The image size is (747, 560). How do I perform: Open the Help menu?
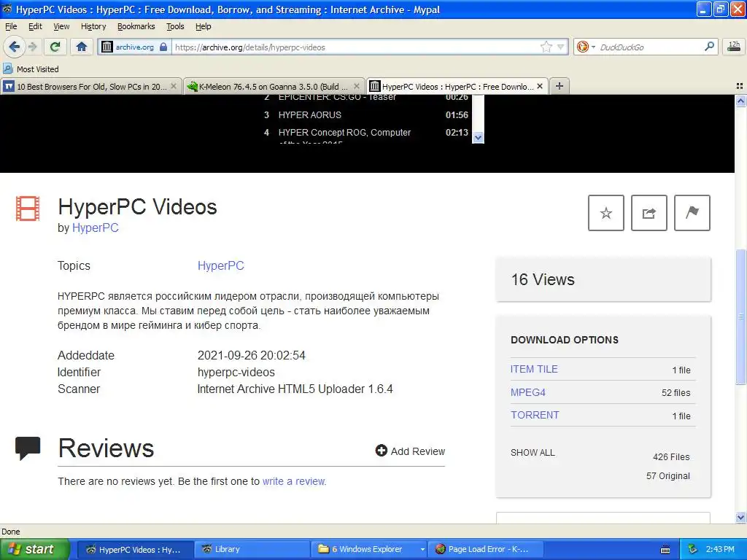[x=203, y=26]
